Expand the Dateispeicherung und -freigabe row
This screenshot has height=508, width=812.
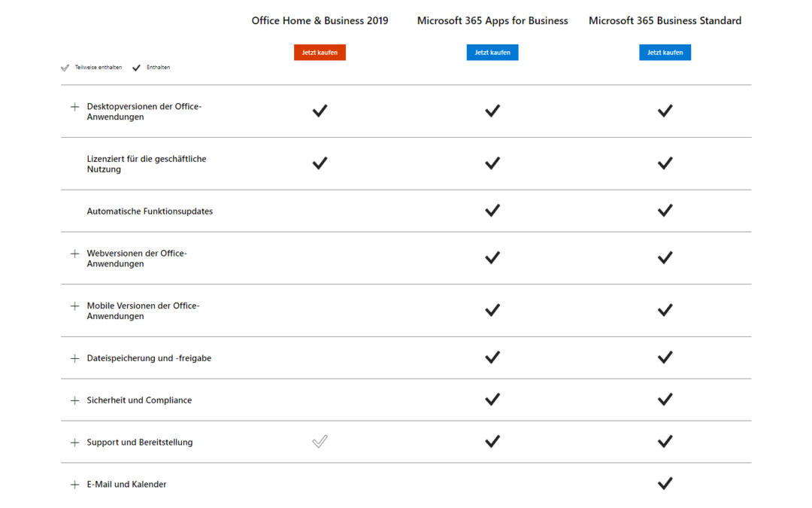tap(74, 358)
